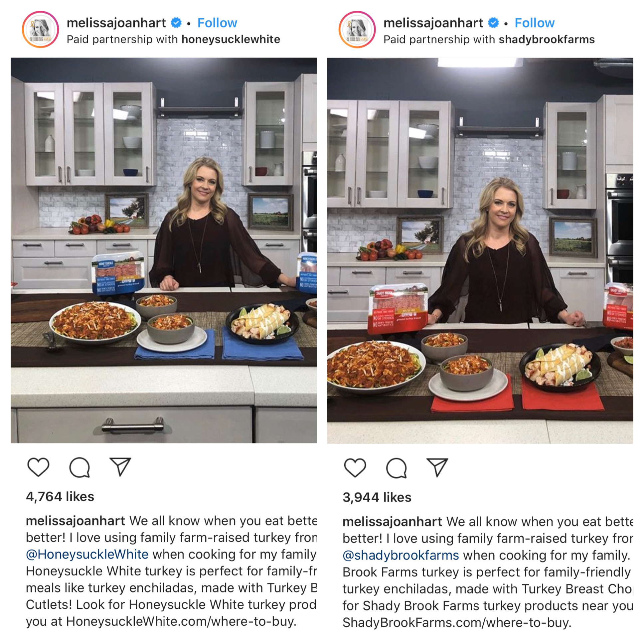This screenshot has height=644, width=644.
Task: Open comments on the honeysucklewhite post
Action: tap(79, 467)
